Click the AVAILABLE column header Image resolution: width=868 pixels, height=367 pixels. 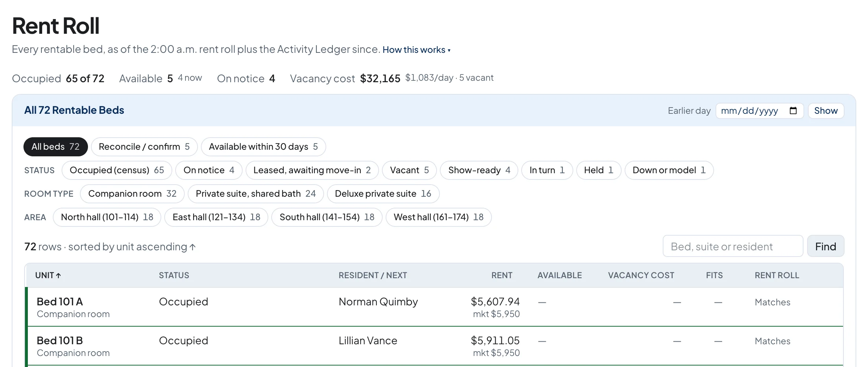pyautogui.click(x=560, y=275)
